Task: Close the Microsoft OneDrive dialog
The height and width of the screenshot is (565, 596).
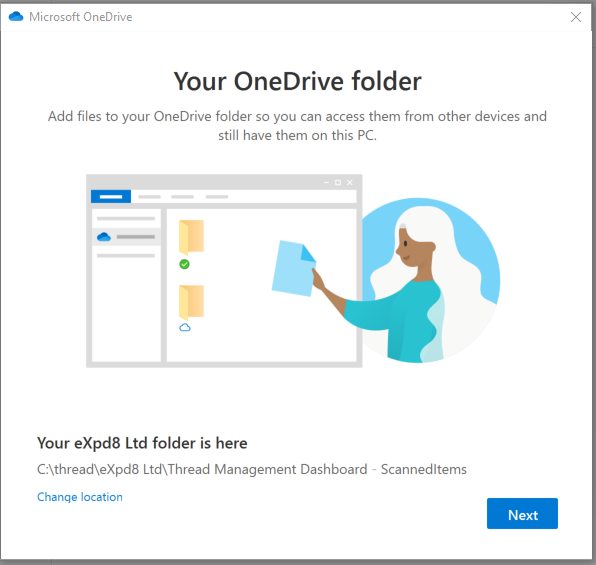Action: pos(575,17)
